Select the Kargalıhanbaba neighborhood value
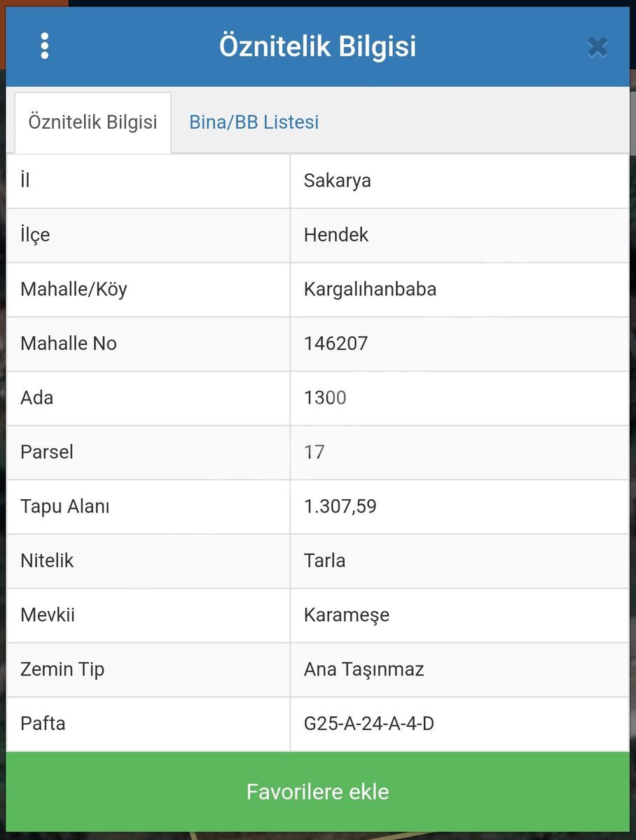Viewport: 636px width, 840px height. tap(370, 289)
